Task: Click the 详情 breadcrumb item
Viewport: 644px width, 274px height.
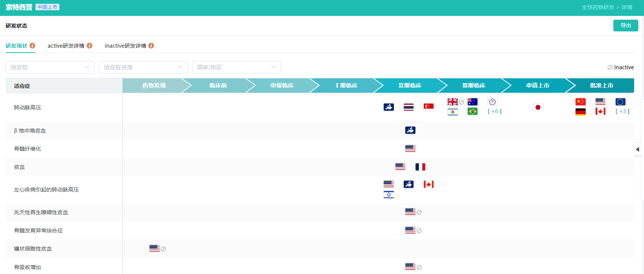Action: (627, 7)
